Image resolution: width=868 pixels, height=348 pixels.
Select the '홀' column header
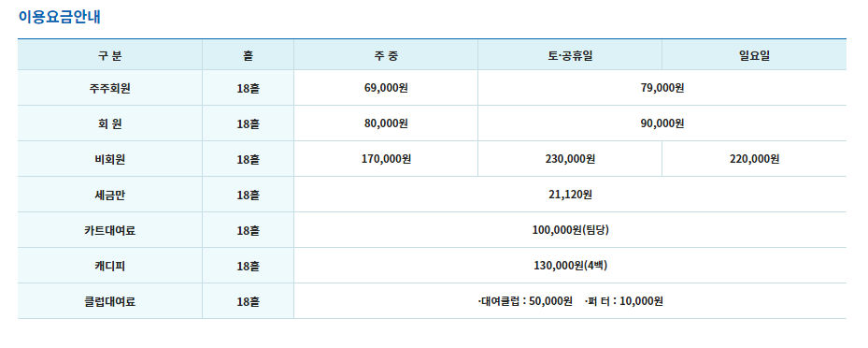248,55
